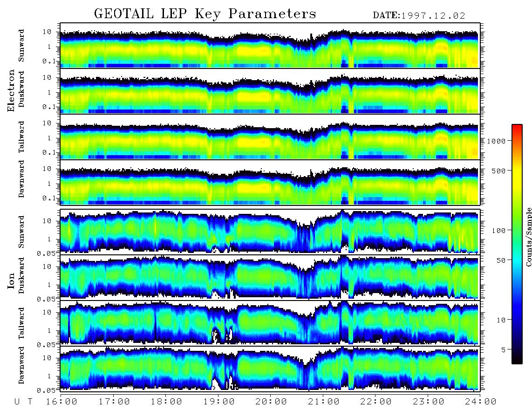Click the title GEOTAIL LEP Key Parameters
The height and width of the screenshot is (410, 532).
(x=205, y=14)
